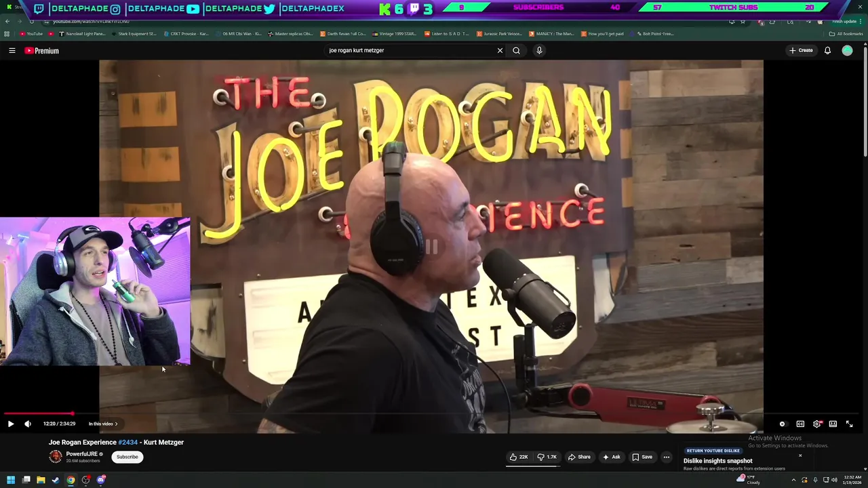This screenshot has width=868, height=488.
Task: Open the Chrome apps grid icon
Action: 7,34
